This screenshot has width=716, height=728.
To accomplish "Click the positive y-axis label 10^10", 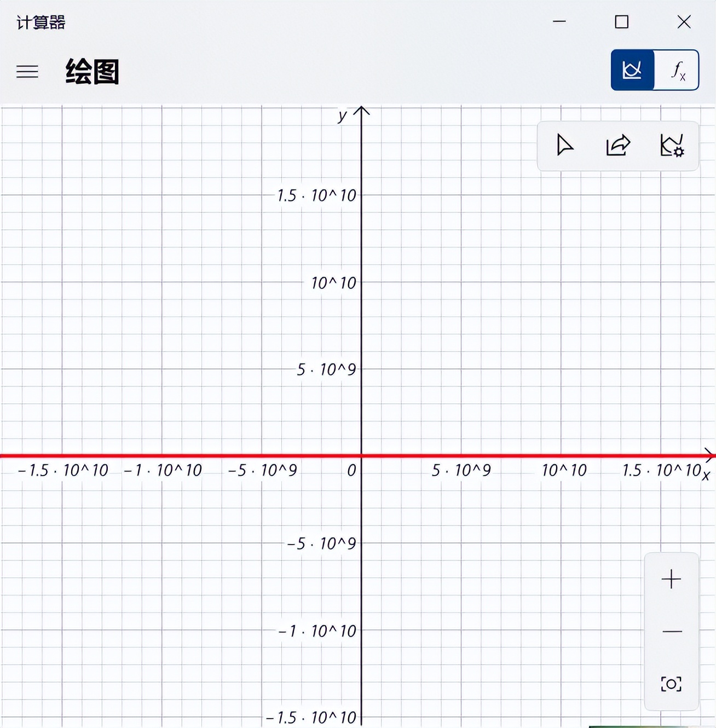I will tap(333, 283).
